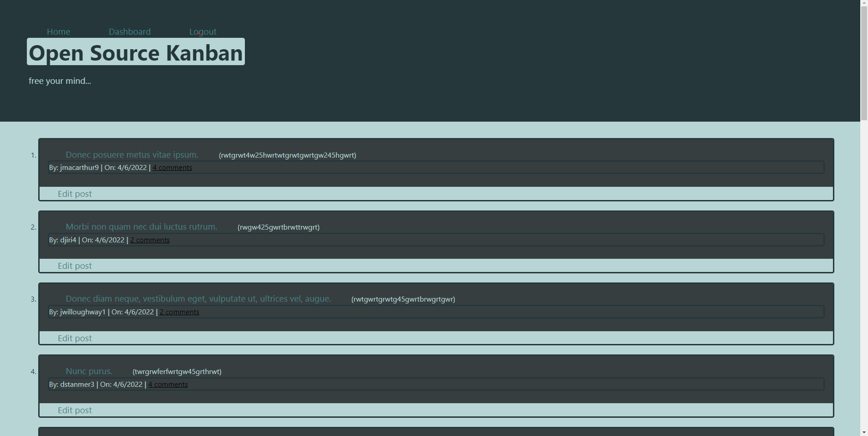
Task: Click the vertical scrollbar track
Action: point(863,228)
